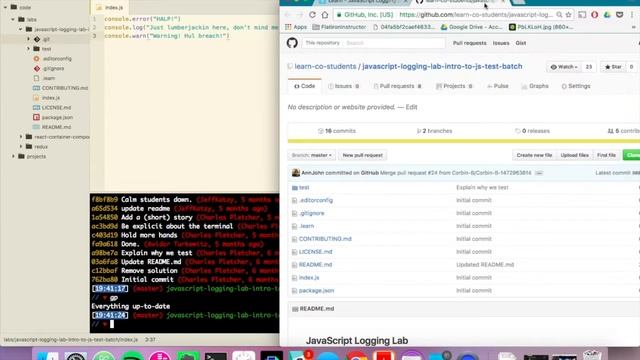Switch to the Code tab
This screenshot has width=640, height=360.
tap(304, 86)
